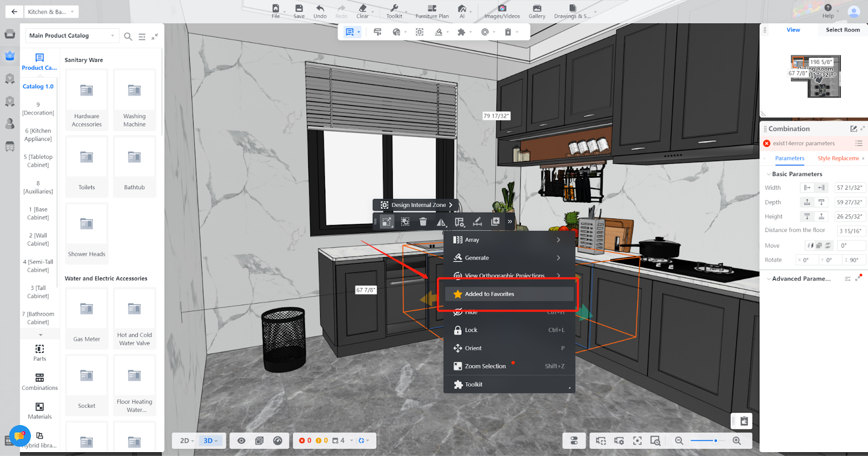The height and width of the screenshot is (456, 868).
Task: Open the Washing Machine category folder
Action: [135, 100]
